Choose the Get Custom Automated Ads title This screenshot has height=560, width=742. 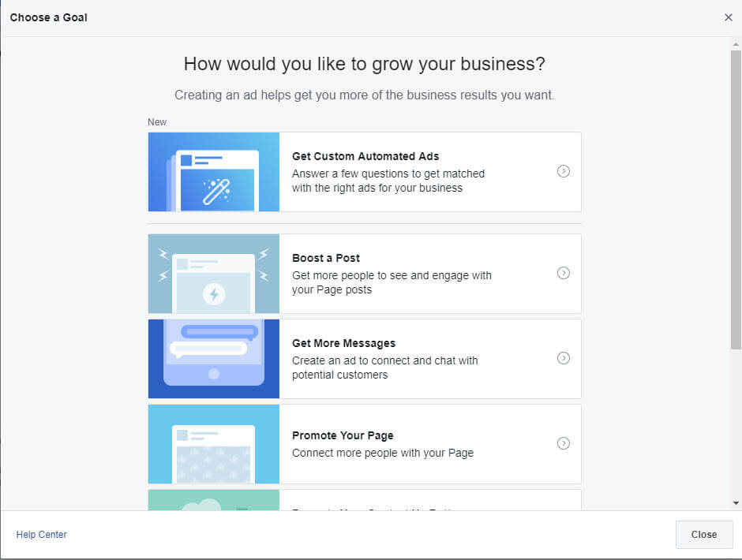[x=365, y=156]
